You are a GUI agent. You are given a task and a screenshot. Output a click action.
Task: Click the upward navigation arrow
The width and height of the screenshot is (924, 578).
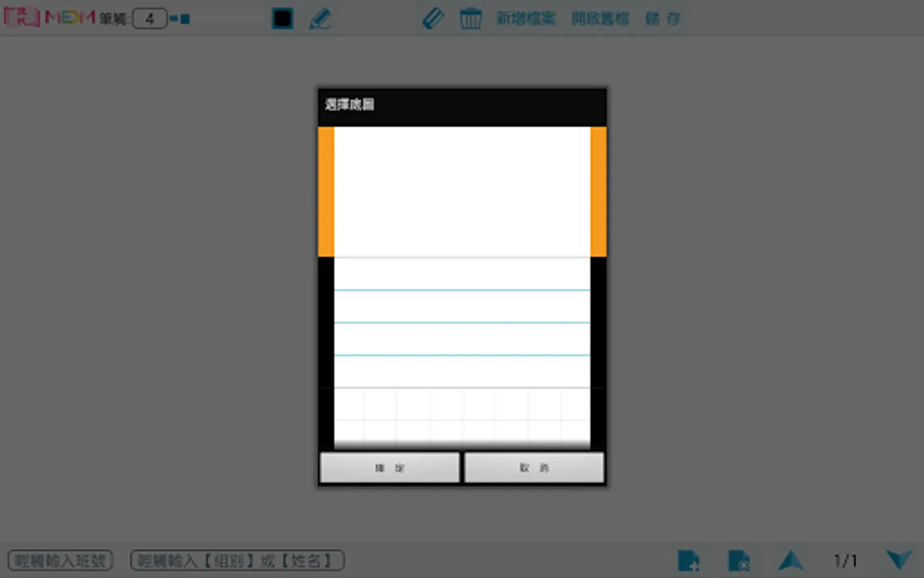click(791, 560)
